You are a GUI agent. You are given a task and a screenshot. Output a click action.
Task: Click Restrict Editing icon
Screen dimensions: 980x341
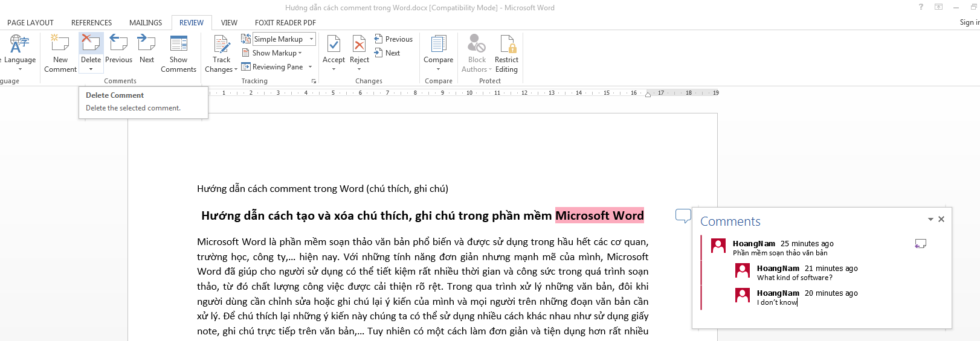point(506,44)
